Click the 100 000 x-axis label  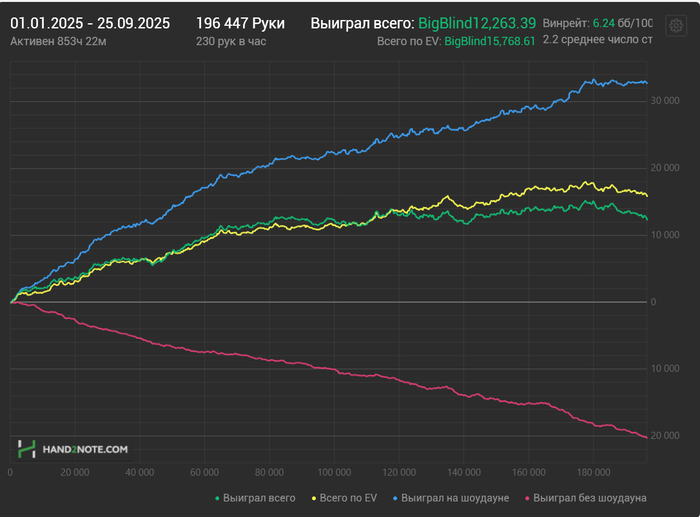[x=334, y=472]
